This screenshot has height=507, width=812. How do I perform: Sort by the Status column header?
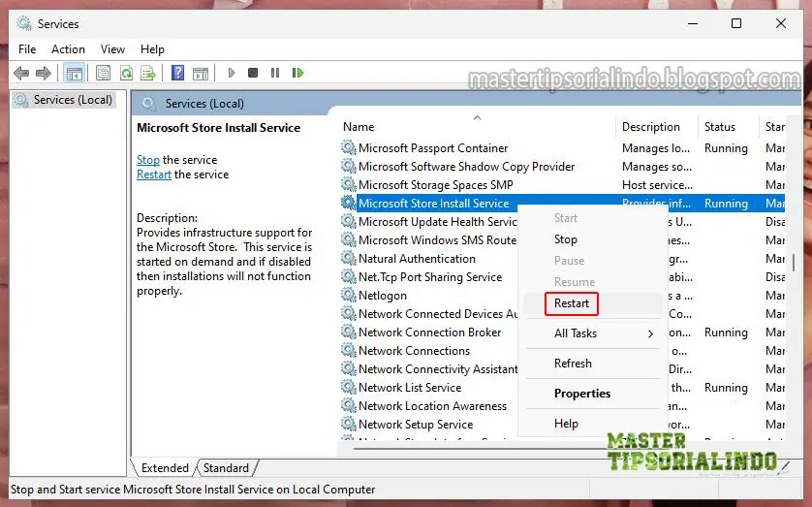(x=729, y=127)
